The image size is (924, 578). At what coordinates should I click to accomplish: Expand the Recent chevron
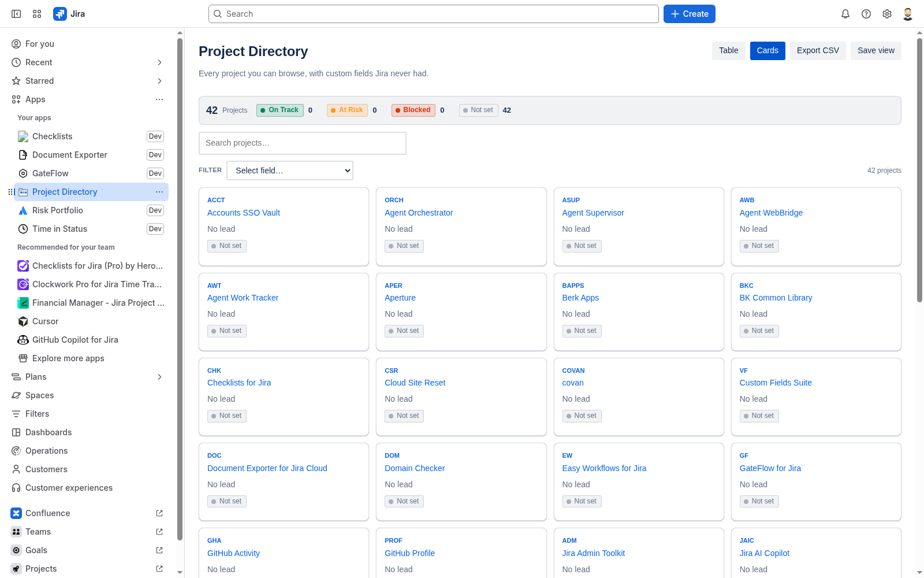click(159, 62)
